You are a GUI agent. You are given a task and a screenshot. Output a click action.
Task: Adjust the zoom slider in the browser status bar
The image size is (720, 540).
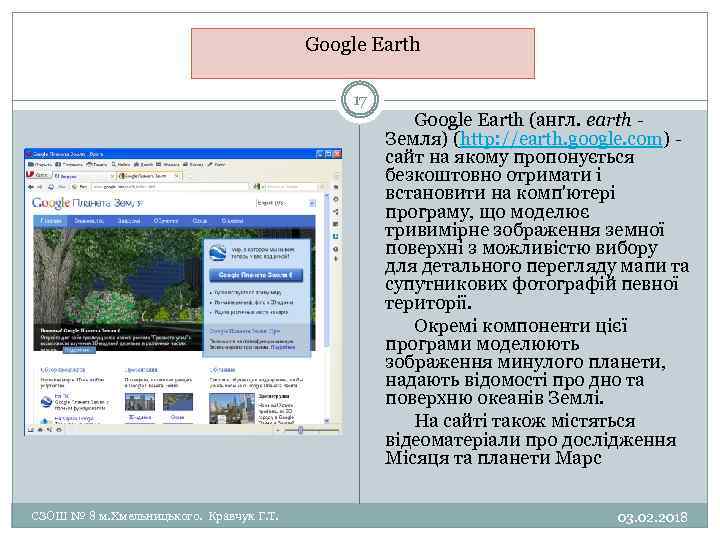[301, 430]
